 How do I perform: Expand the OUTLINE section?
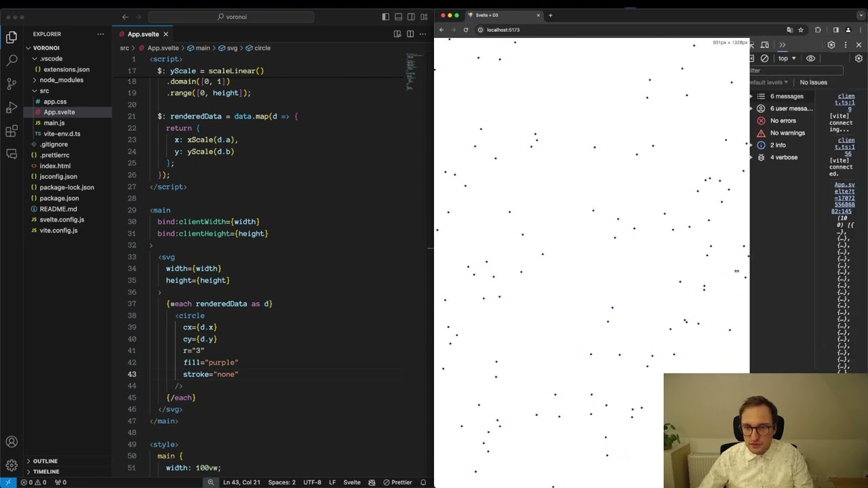(45, 461)
